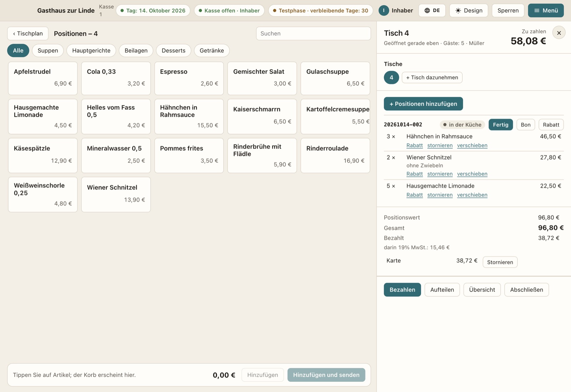Filter by Desserts category

[x=173, y=50]
